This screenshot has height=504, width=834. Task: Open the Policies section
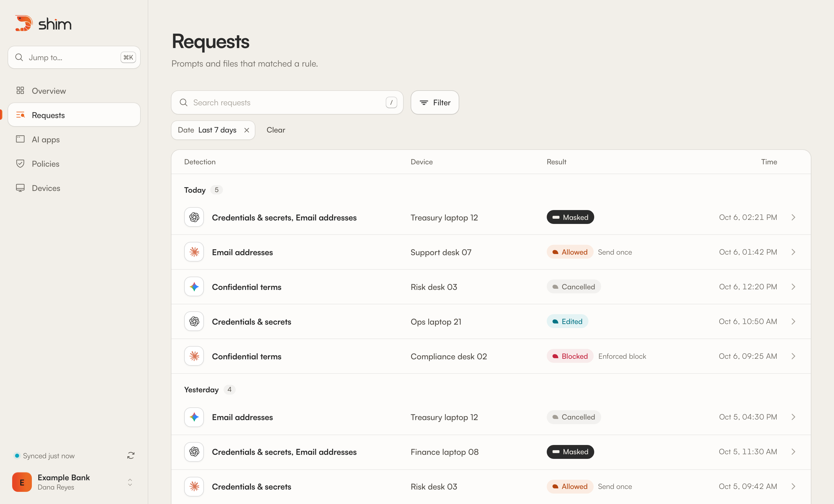(x=74, y=164)
